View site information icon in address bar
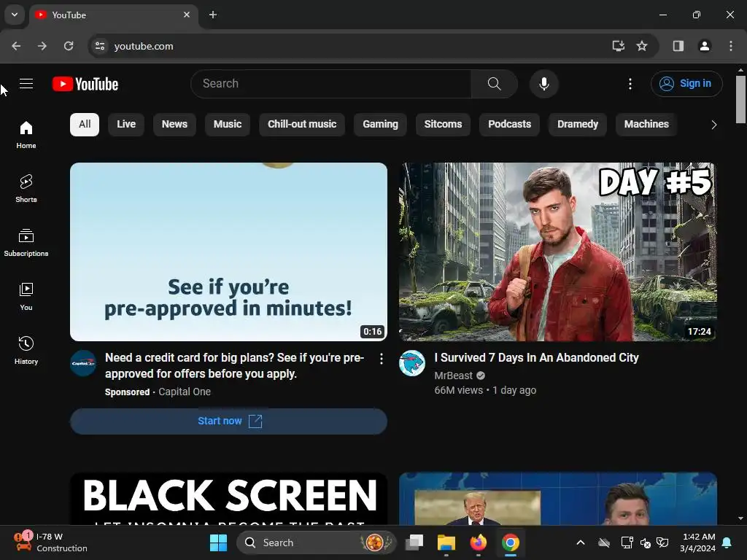 pos(100,46)
